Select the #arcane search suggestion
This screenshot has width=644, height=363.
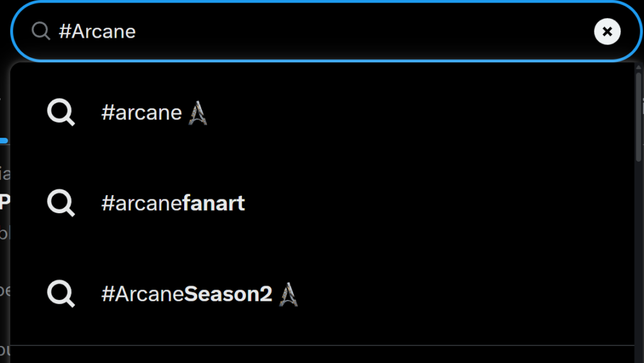pyautogui.click(x=323, y=112)
